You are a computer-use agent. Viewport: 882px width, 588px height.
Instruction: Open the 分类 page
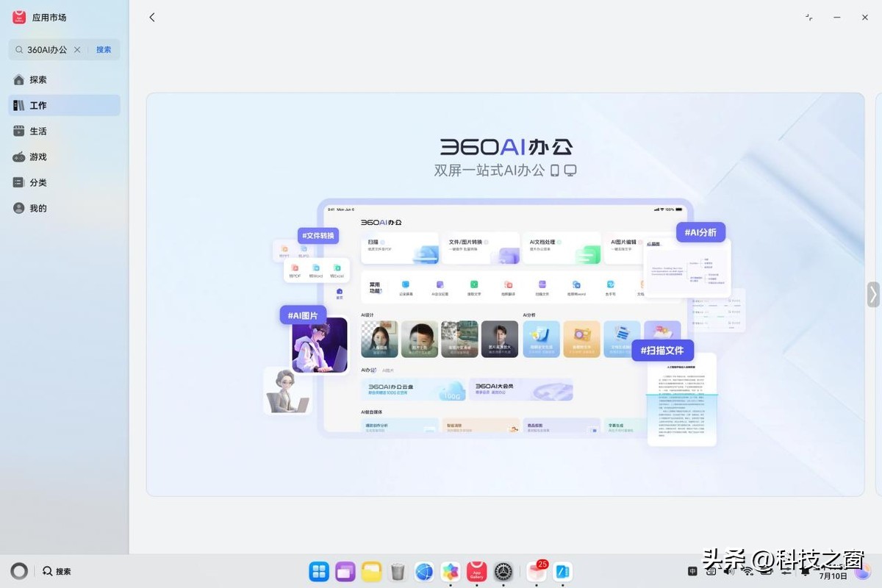click(65, 182)
